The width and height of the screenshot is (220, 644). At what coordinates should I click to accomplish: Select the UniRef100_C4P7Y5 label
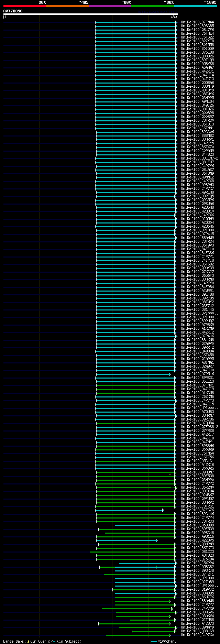[x=197, y=143]
